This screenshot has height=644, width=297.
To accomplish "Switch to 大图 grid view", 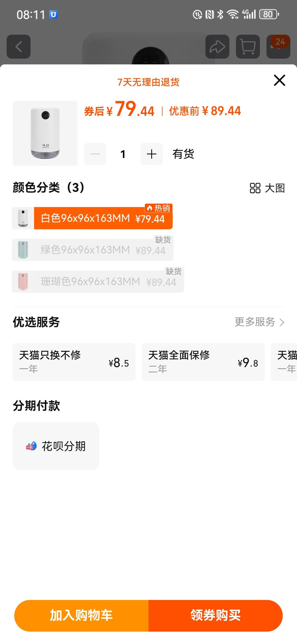I will 267,188.
